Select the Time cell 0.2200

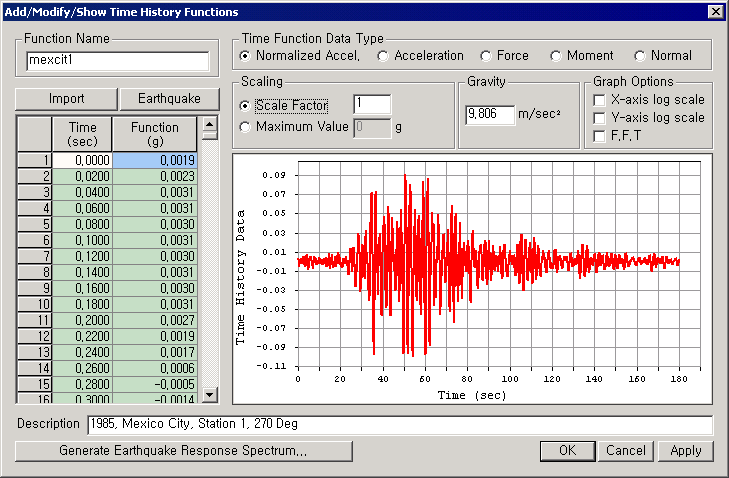82,336
